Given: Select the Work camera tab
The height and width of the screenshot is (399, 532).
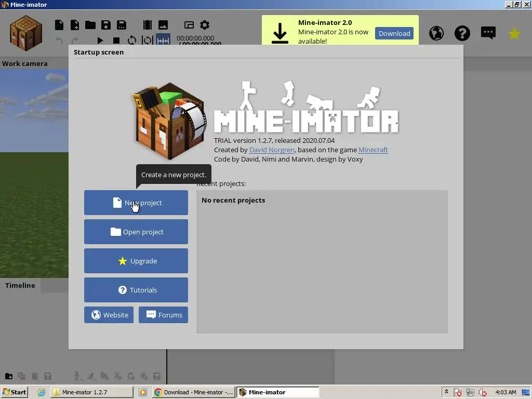Looking at the screenshot, I should [25, 63].
